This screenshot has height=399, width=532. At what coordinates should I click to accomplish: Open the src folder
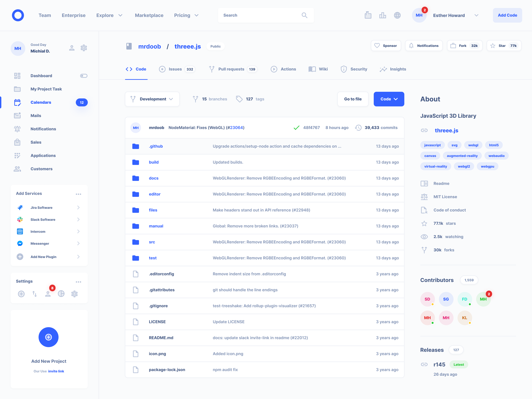pyautogui.click(x=152, y=242)
